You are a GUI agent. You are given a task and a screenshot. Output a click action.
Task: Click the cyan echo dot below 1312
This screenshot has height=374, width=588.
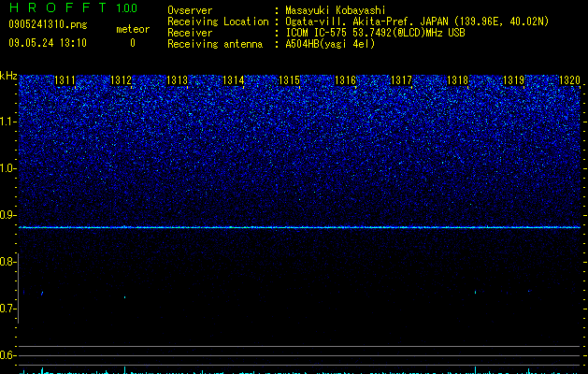tap(125, 297)
